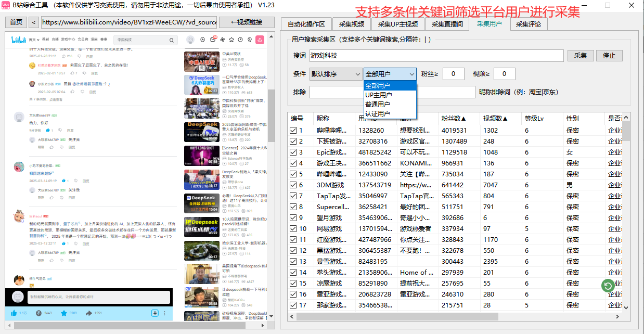Image resolution: width=644 pixels, height=334 pixels.
Task: Click the watch history clock icon
Action: pos(240,40)
